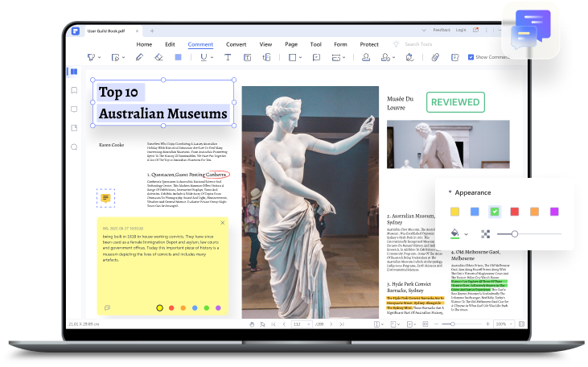Click the signature tool icon
This screenshot has width=588, height=367.
[409, 57]
